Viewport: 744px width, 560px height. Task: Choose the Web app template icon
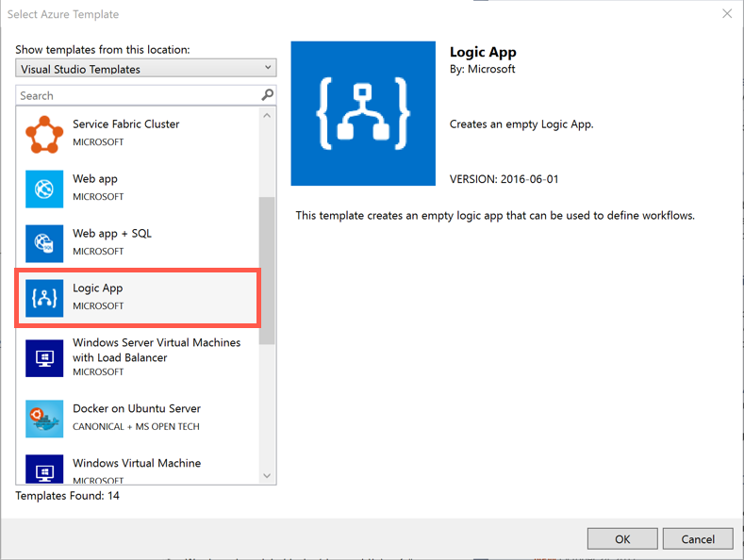tap(44, 189)
